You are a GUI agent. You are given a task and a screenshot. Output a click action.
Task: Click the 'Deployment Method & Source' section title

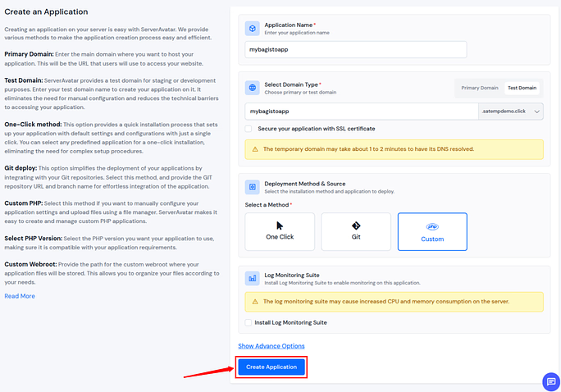click(305, 184)
